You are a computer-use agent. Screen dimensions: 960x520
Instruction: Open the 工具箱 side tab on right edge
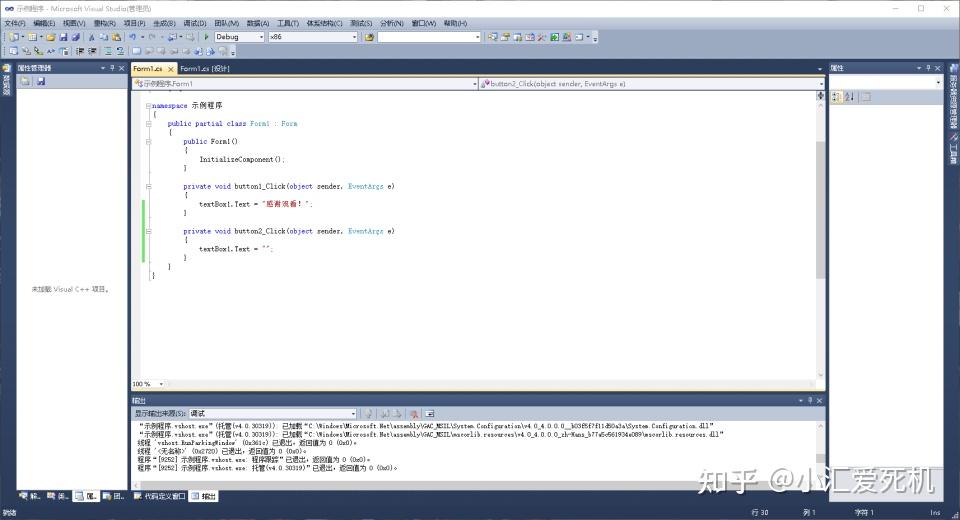tap(953, 149)
